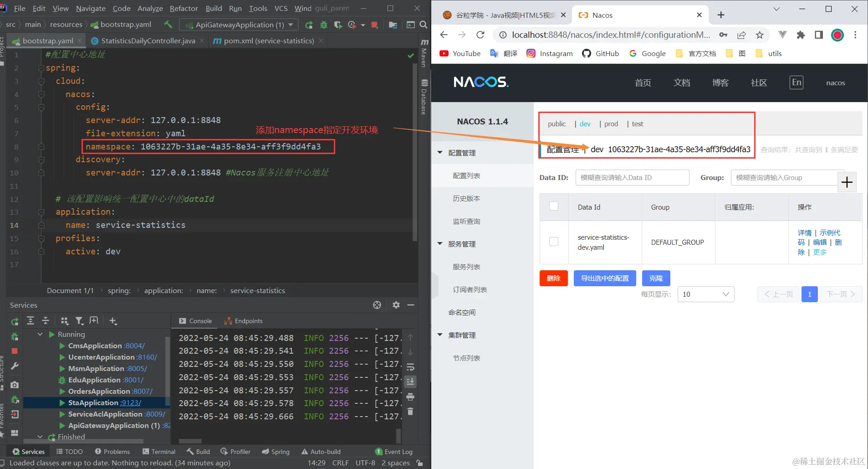Click Collapse All icon in Services toolbar
The width and height of the screenshot is (868, 469).
(x=46, y=321)
